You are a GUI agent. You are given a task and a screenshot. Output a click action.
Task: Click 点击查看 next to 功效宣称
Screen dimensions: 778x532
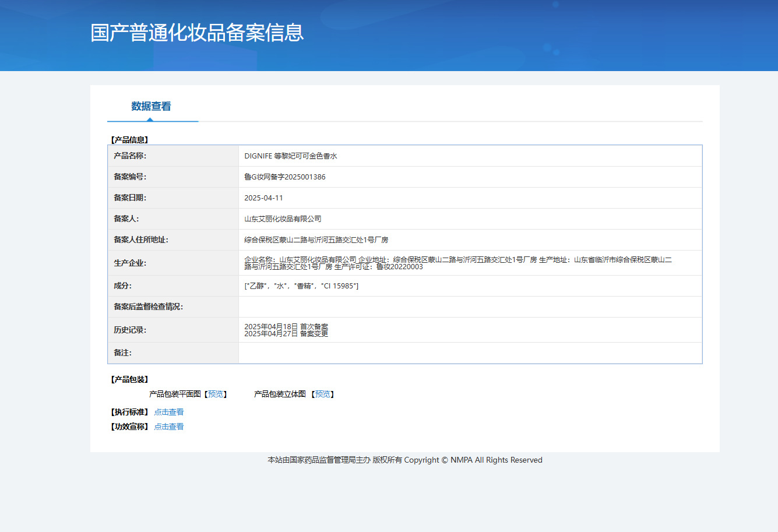tap(169, 427)
